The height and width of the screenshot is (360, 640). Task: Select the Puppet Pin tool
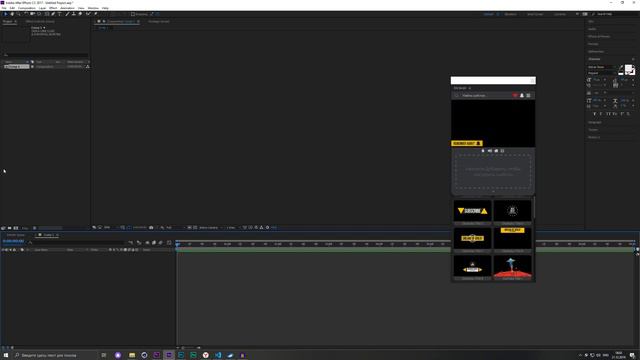(x=96, y=14)
